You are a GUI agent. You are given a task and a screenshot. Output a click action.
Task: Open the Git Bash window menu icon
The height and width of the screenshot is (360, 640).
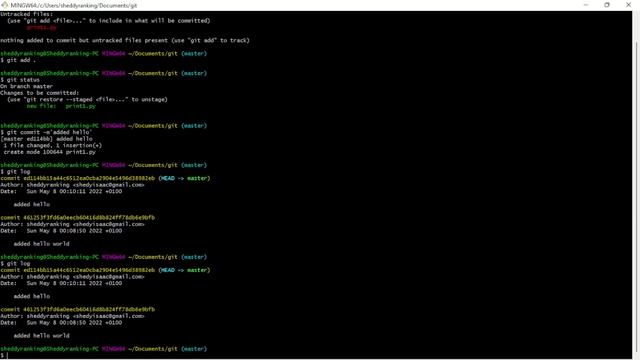pos(4,5)
